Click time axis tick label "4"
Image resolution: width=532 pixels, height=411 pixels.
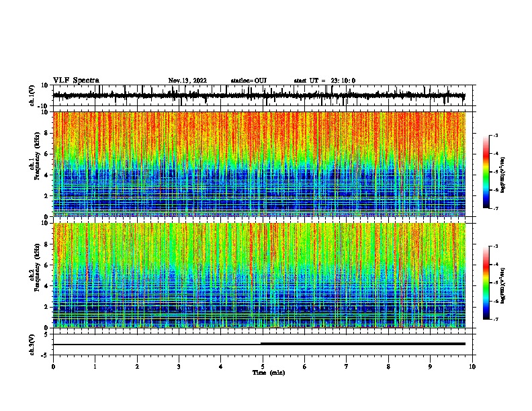point(221,367)
